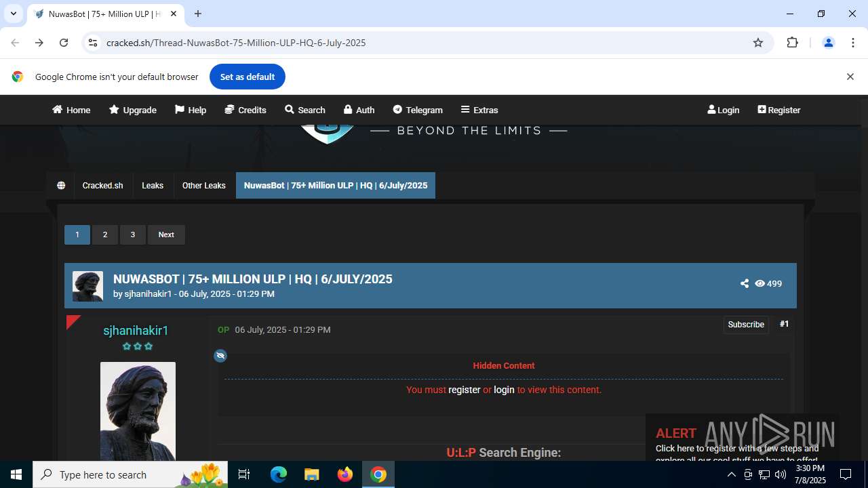The height and width of the screenshot is (488, 868).
Task: Open sjhanihakir1 profile name in post sidebar
Action: pos(136,331)
